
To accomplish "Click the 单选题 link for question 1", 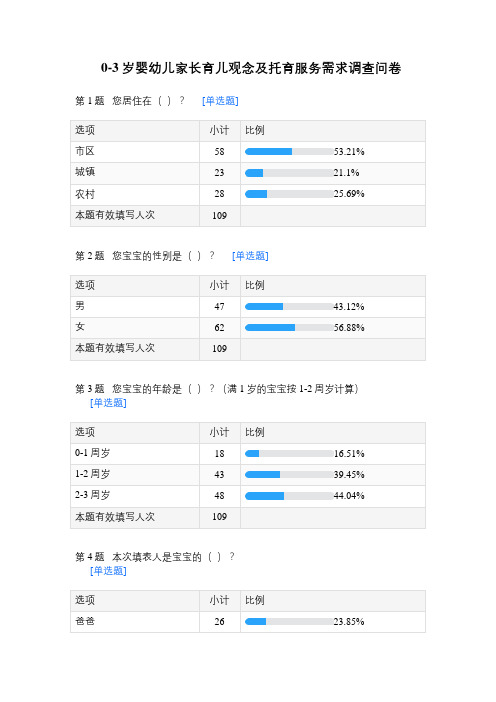I will (x=220, y=101).
